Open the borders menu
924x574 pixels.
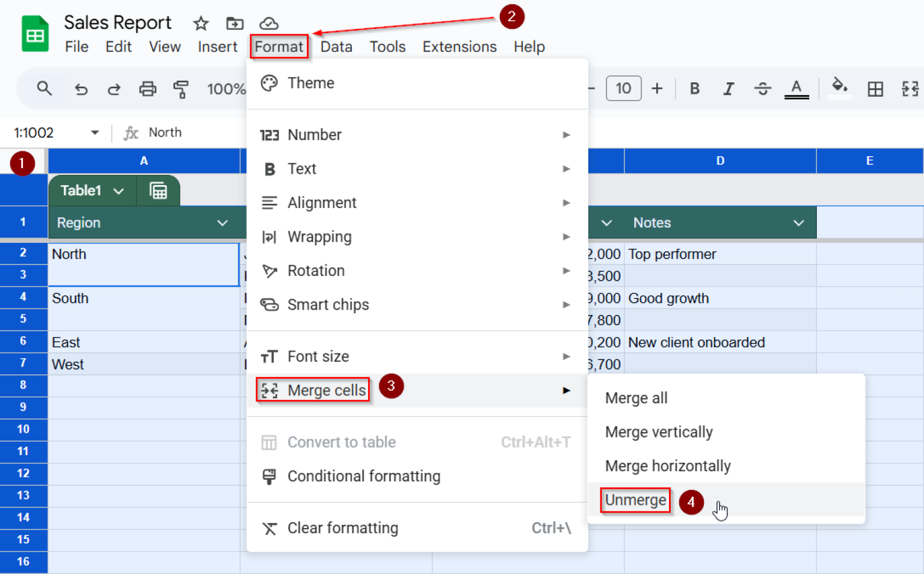click(875, 88)
